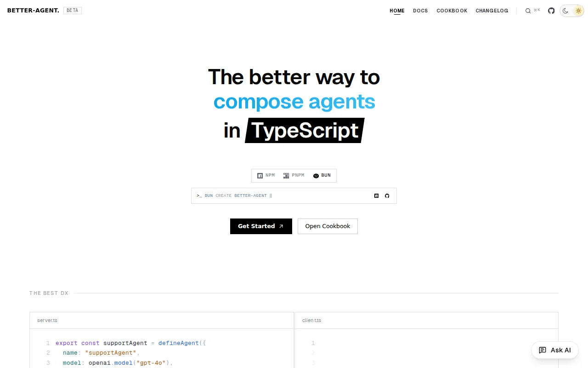The width and height of the screenshot is (588, 368).
Task: Click the BETTER-AGENT. logo link
Action: click(x=33, y=10)
